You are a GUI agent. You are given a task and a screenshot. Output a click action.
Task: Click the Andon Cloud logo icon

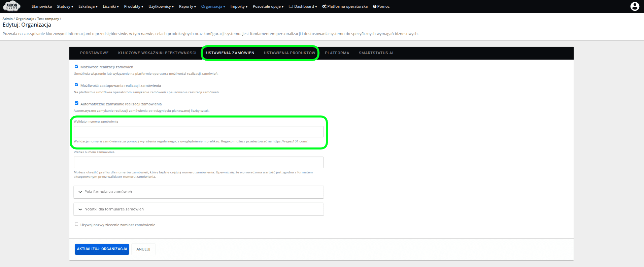click(12, 6)
